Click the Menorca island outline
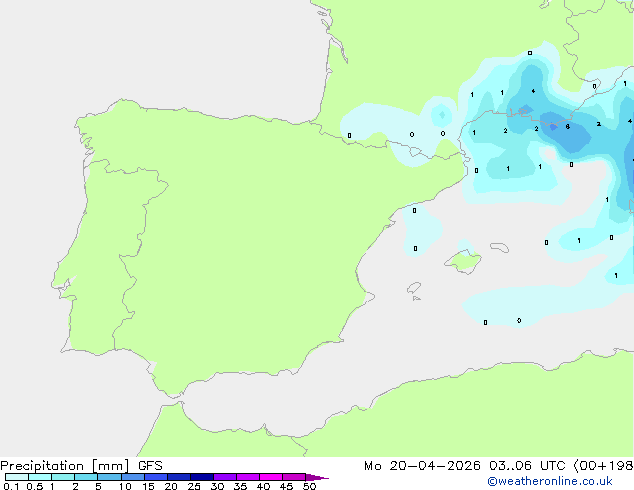This screenshot has width=634, height=490. click(499, 247)
